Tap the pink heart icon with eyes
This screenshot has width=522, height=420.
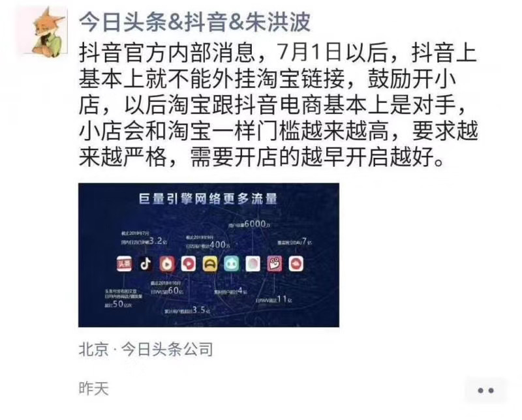(x=275, y=264)
